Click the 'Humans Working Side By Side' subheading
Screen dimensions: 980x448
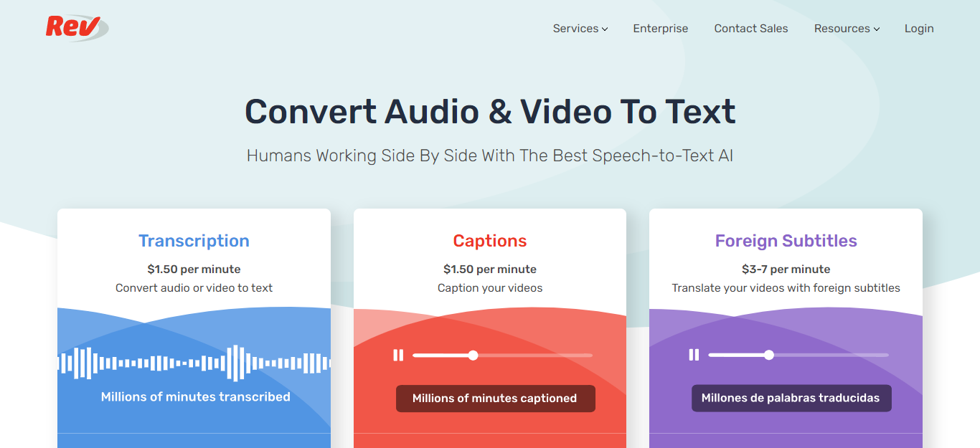click(x=490, y=156)
